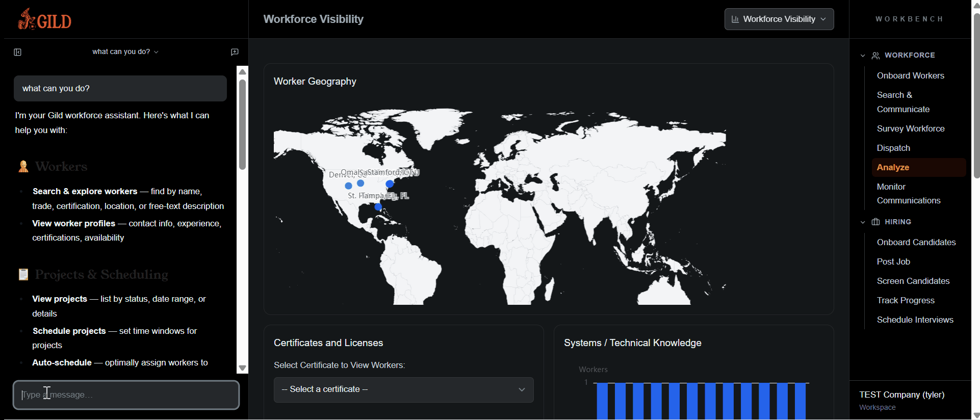
Task: Click the people icon beside WORKFORCE
Action: point(875,56)
